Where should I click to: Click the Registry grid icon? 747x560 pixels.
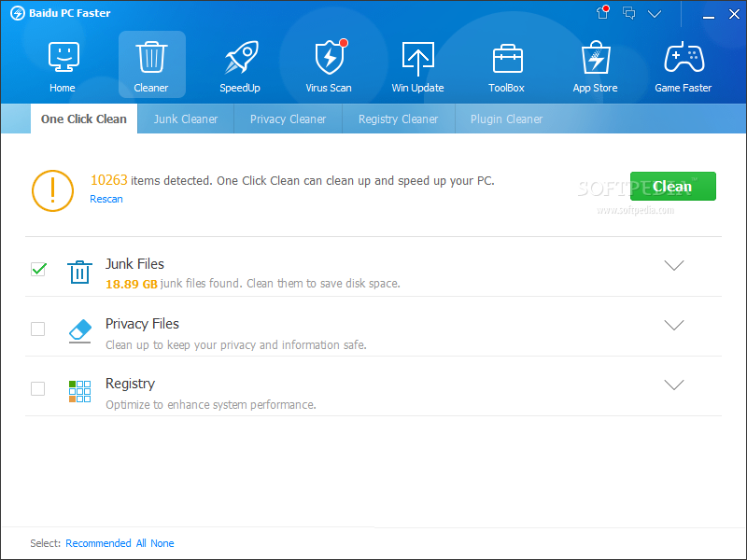click(79, 391)
